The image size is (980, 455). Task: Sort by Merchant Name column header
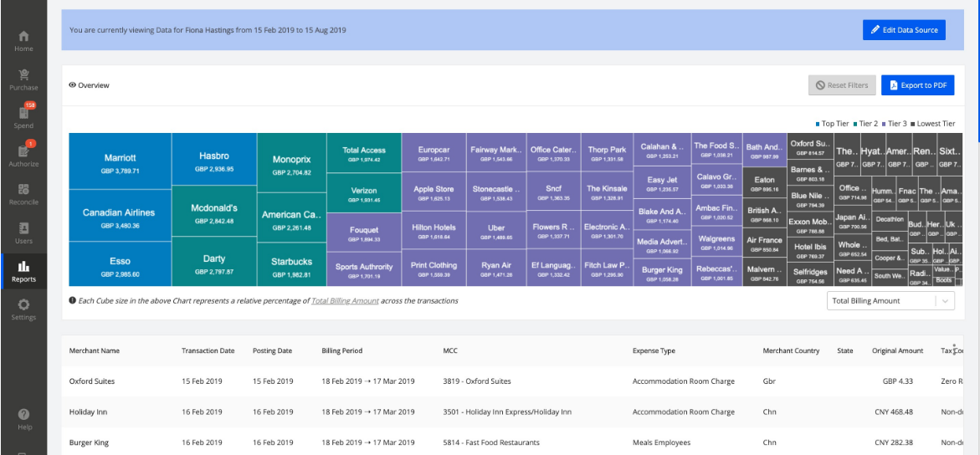pos(94,350)
